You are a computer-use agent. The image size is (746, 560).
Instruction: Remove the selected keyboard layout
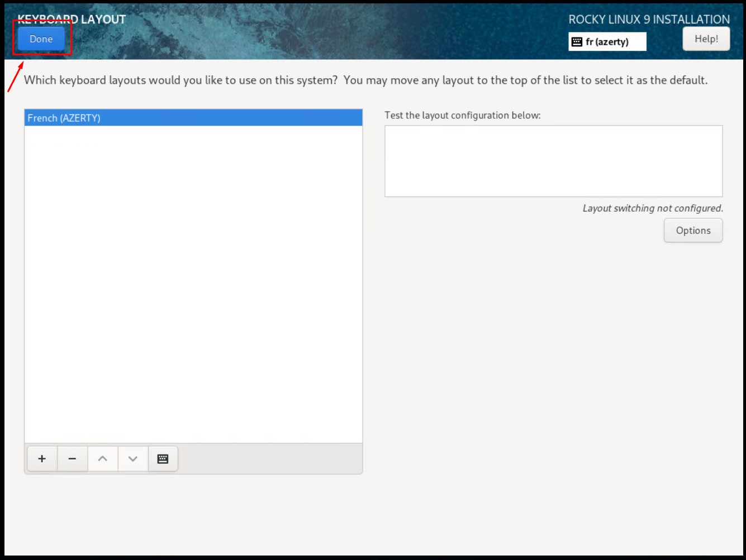point(72,459)
